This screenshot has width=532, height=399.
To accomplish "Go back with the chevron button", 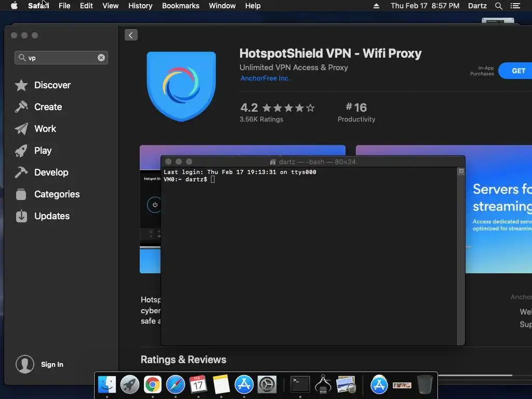I will (x=131, y=35).
